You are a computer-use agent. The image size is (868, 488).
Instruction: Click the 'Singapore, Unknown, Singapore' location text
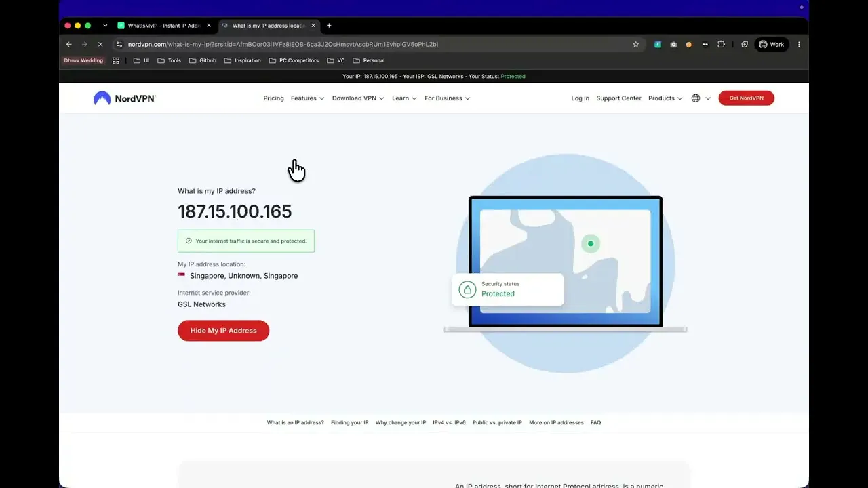pos(243,276)
